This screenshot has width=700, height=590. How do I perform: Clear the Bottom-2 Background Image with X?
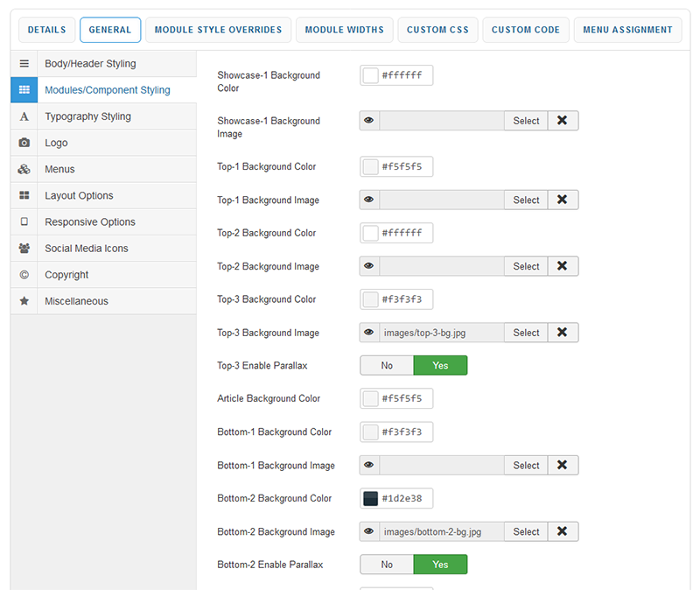562,531
